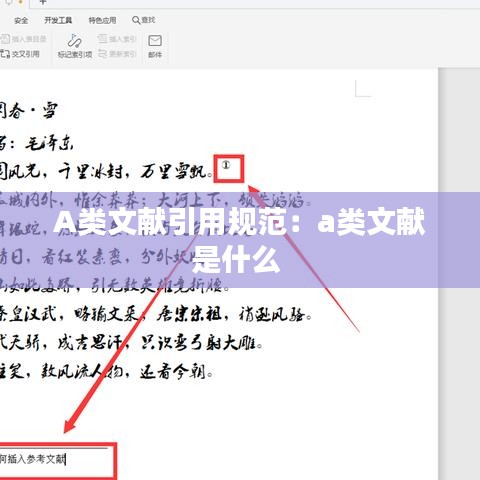This screenshot has height=480, width=480.
Task: Click the poem title 沁园春·雪 heading
Action: (28, 110)
